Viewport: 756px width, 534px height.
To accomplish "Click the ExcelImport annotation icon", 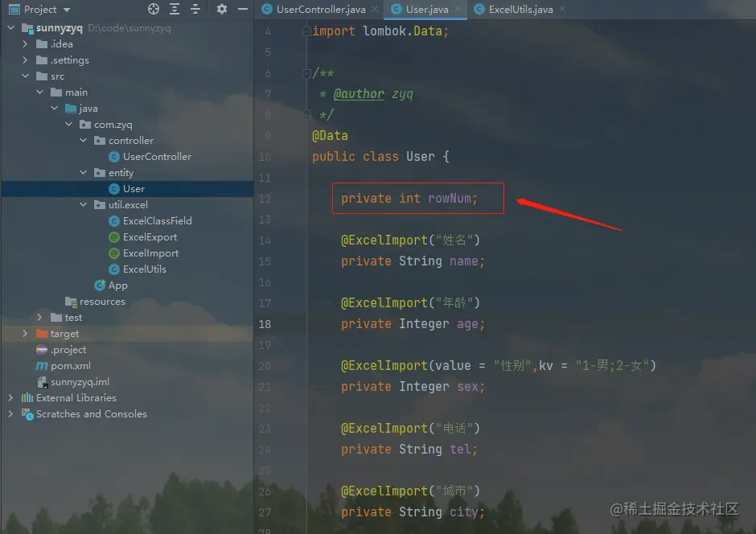I will [x=113, y=253].
